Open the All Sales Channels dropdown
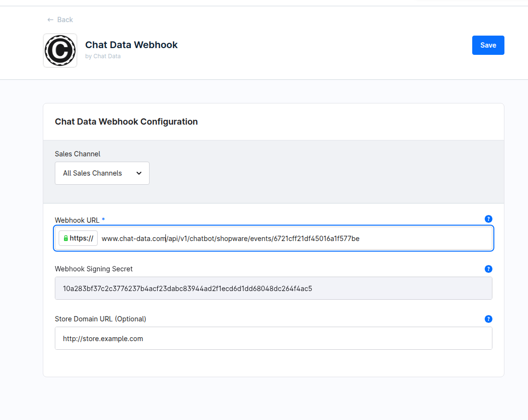 click(x=101, y=173)
